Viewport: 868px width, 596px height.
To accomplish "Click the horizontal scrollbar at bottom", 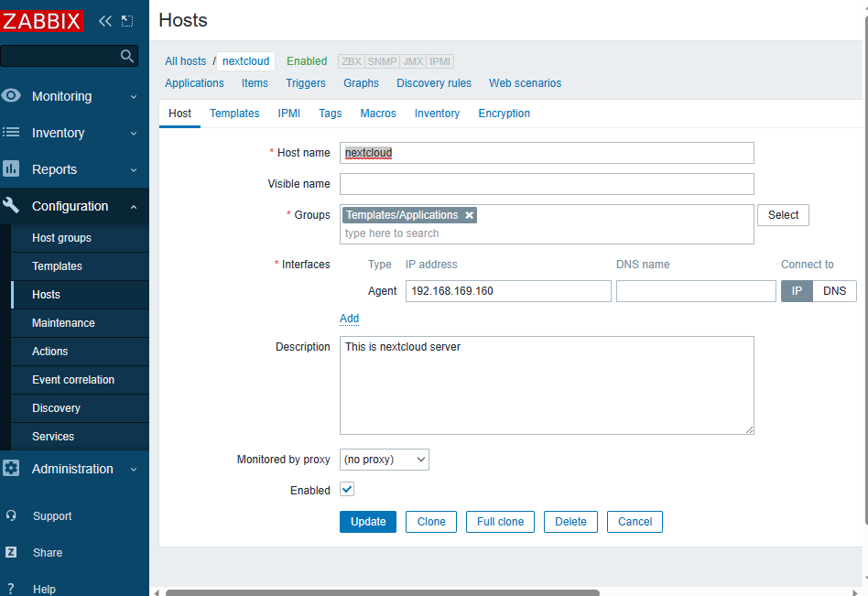I will 383,592.
